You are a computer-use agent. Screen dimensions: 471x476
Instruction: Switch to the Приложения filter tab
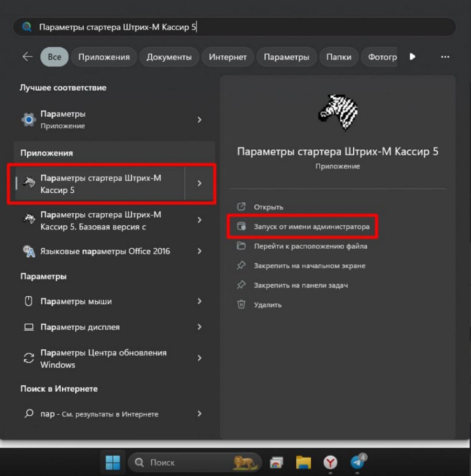[104, 57]
